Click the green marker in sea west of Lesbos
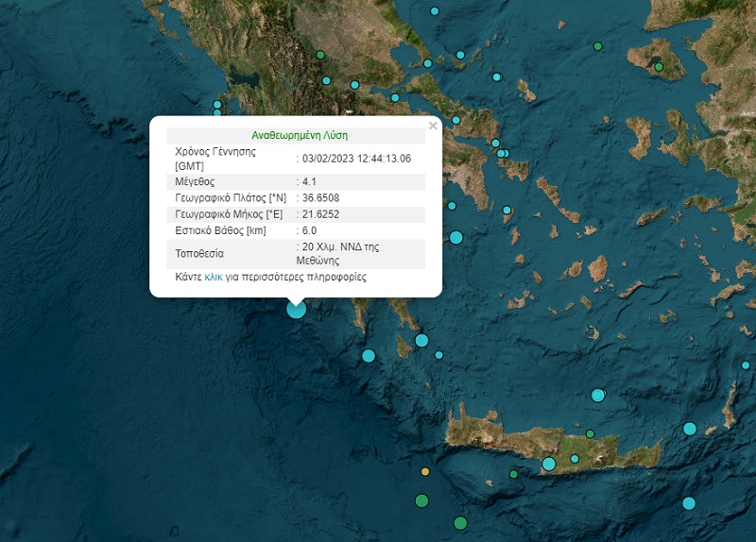The image size is (756, 542). tap(597, 46)
